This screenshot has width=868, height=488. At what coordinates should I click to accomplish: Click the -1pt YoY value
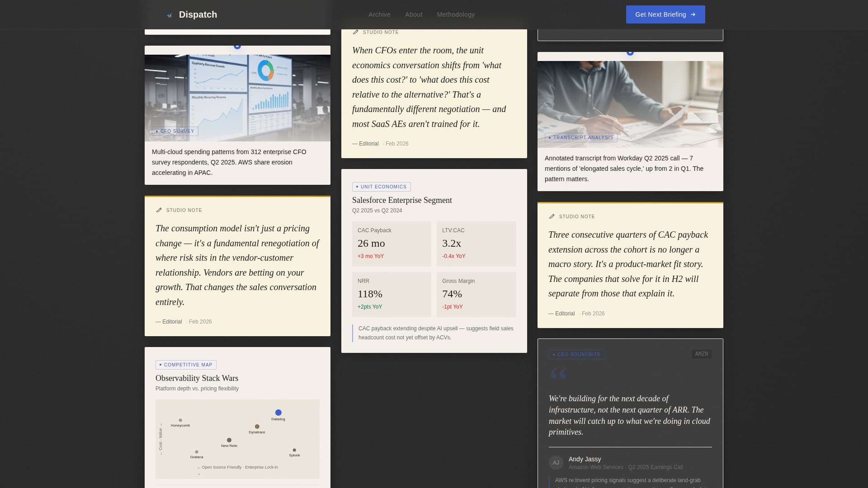click(453, 307)
